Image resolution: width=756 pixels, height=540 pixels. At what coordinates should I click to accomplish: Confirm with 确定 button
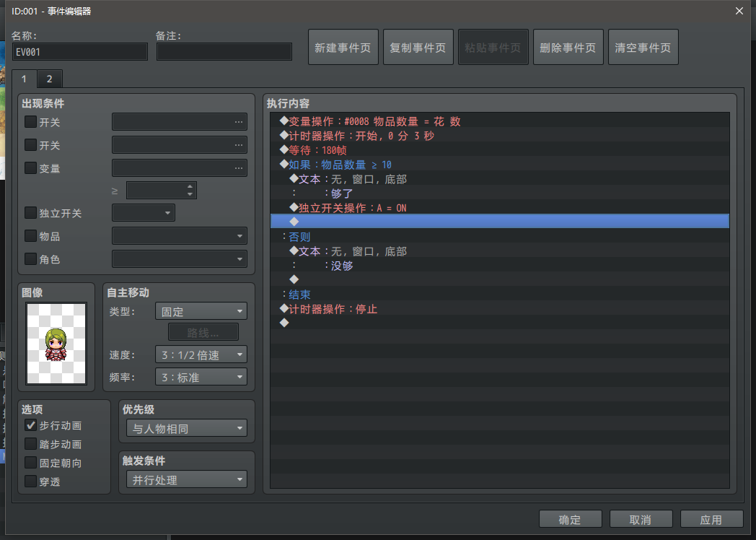pos(571,519)
